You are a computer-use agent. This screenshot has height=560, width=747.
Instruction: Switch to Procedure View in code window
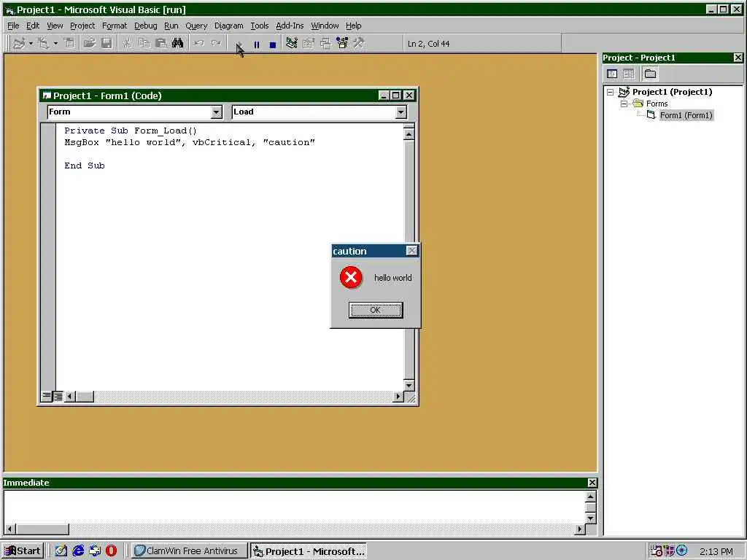click(x=46, y=396)
